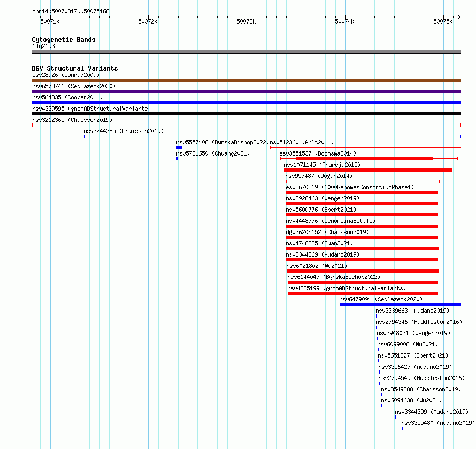Open nsv3356427 (Audano2019) label
The image size is (476, 449).
(415, 367)
